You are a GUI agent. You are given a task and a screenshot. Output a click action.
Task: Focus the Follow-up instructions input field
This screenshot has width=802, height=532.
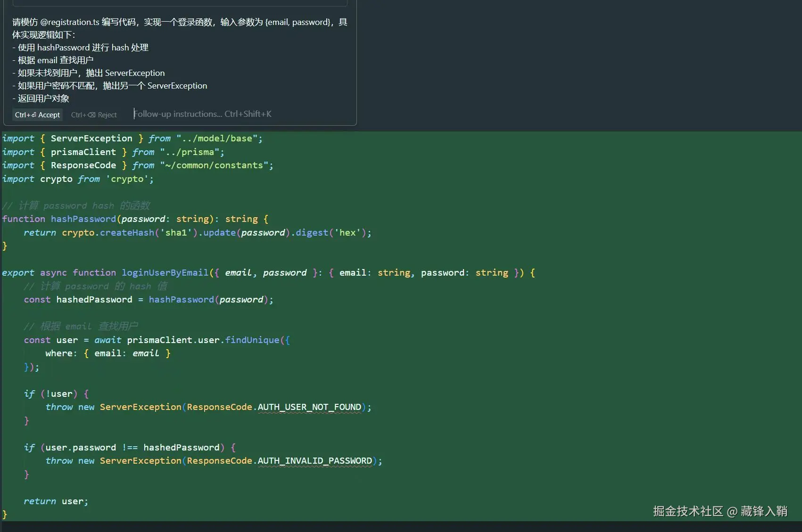(x=203, y=114)
